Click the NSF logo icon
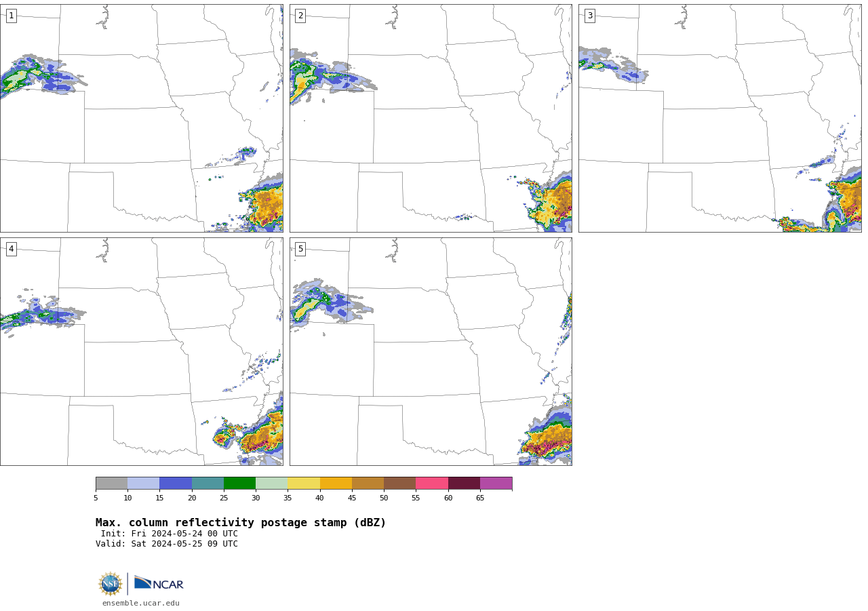Viewport: 868px width, 611px height. 111,584
